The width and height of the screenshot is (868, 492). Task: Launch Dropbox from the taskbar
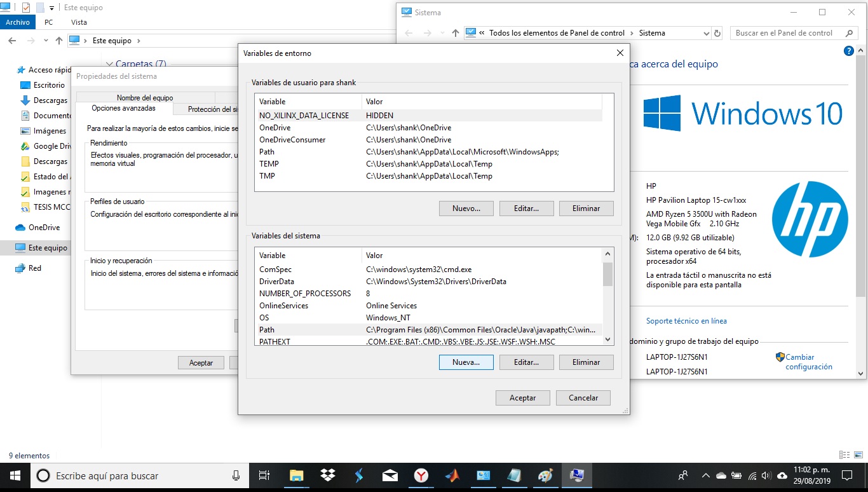[x=327, y=475]
